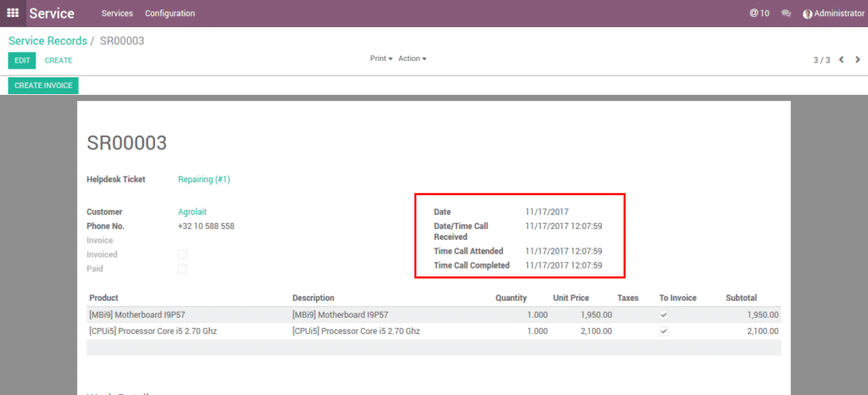
Task: Open the apps grid menu icon
Action: 13,14
